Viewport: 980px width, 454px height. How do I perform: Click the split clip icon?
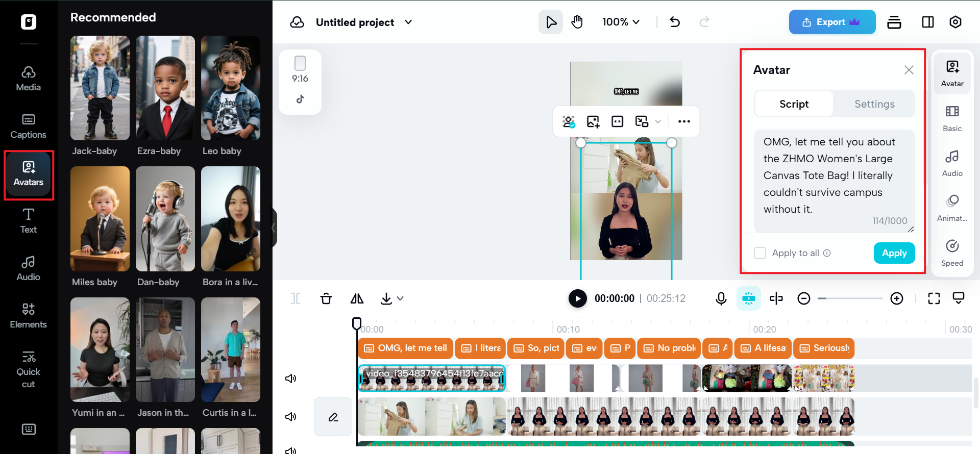click(776, 298)
